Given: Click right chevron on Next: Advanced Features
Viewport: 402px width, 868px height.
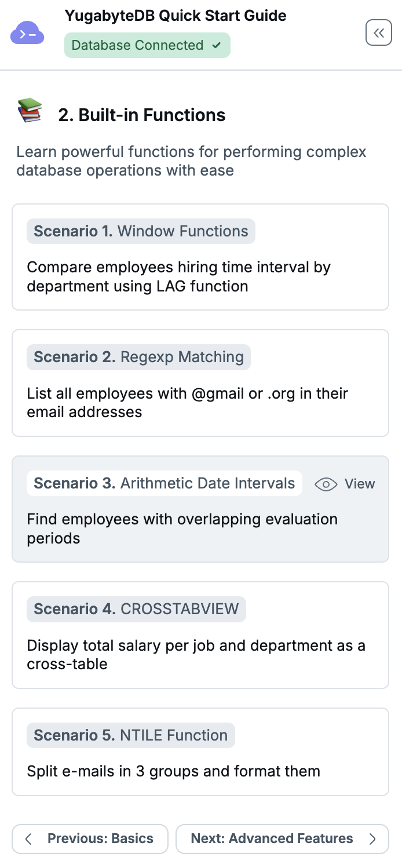Looking at the screenshot, I should point(372,838).
